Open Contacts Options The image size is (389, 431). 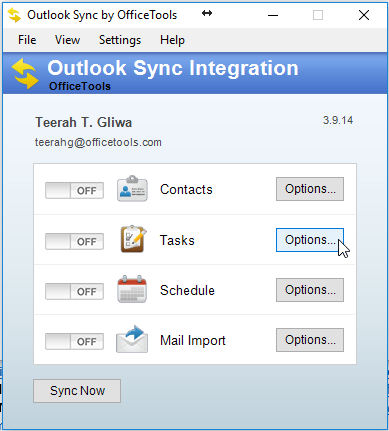310,189
